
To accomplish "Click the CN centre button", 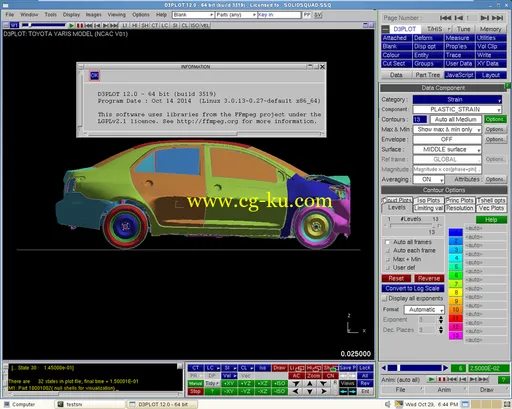I will pyautogui.click(x=330, y=376).
